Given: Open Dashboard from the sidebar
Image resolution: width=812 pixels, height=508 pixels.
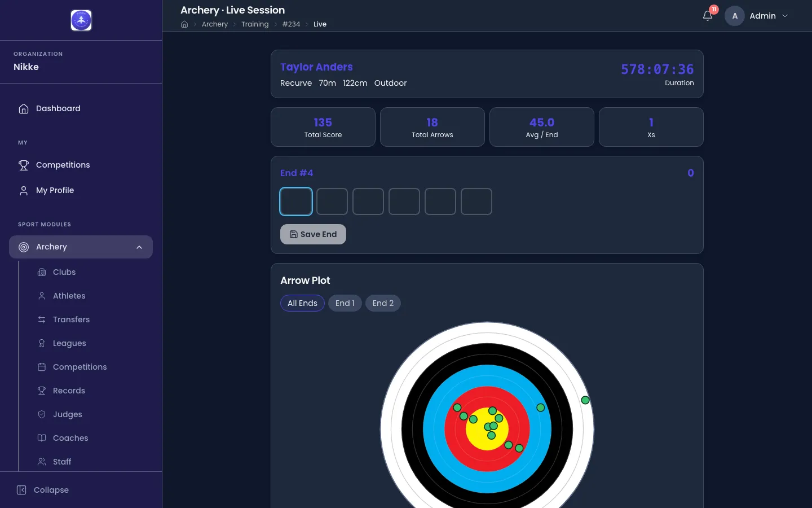Looking at the screenshot, I should (81, 108).
